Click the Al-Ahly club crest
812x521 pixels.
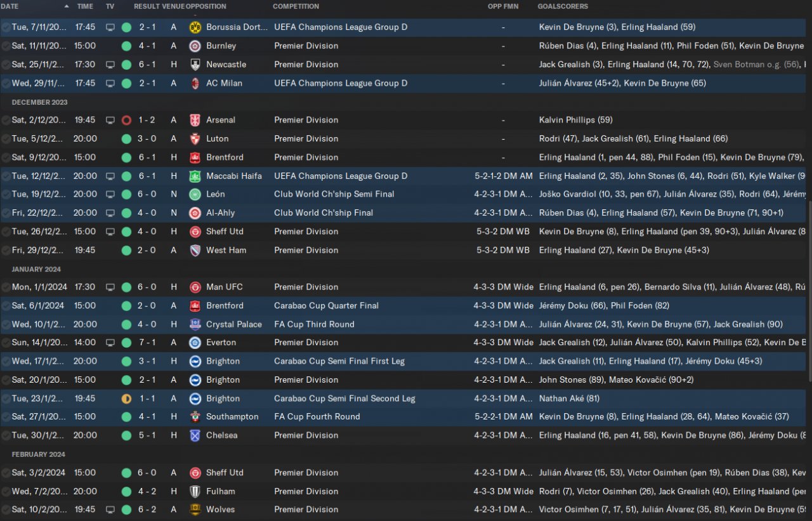pyautogui.click(x=195, y=213)
